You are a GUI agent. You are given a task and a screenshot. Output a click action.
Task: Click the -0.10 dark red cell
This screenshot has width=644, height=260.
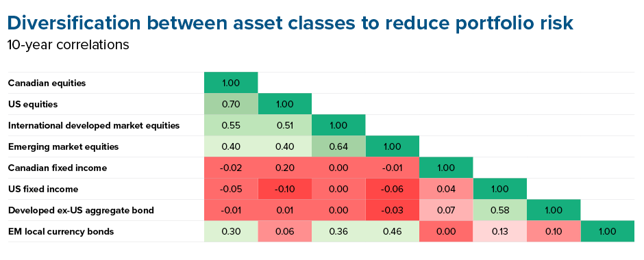[284, 189]
